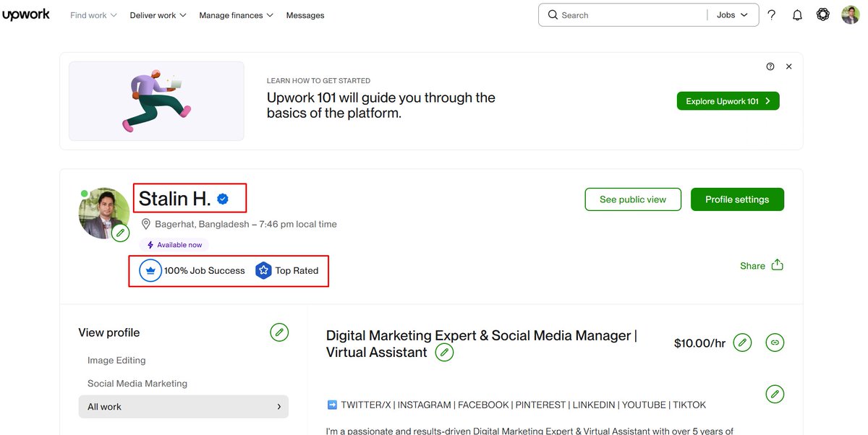
Task: Click the Learn how to get started label
Action: click(x=318, y=81)
